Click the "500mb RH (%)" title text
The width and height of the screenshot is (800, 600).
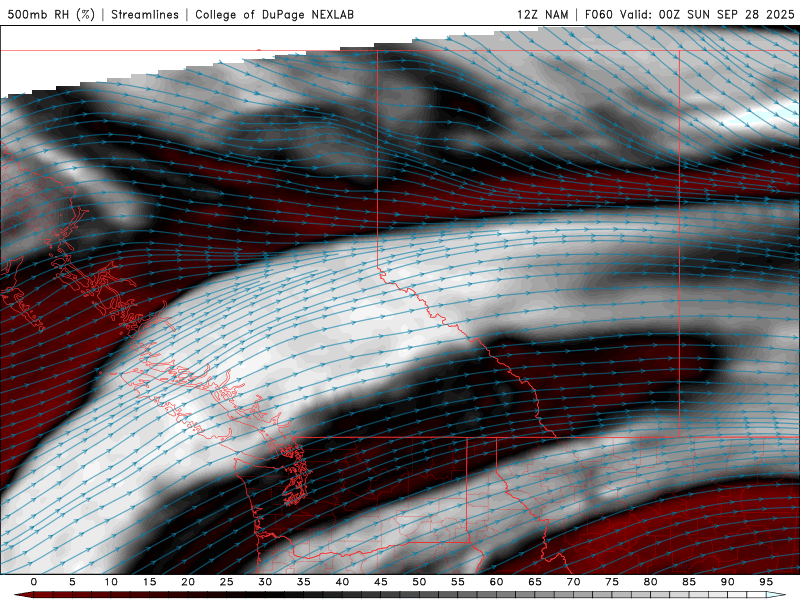pos(51,14)
